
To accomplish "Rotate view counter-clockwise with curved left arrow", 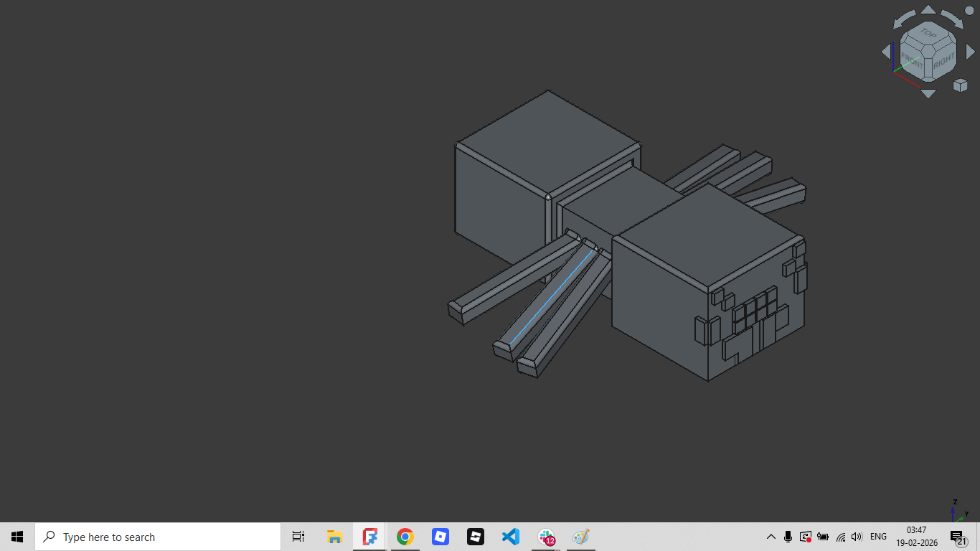I will point(904,18).
